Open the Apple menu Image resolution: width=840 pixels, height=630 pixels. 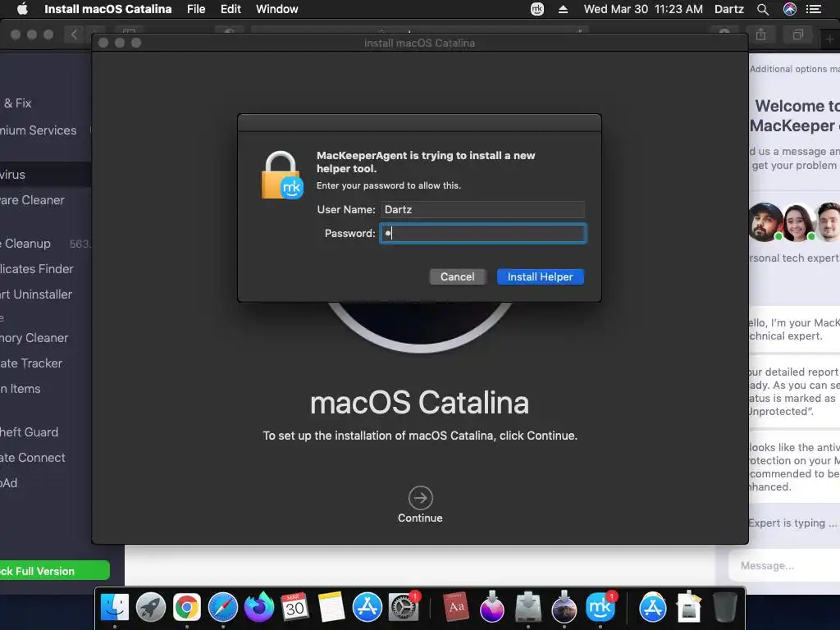22,9
